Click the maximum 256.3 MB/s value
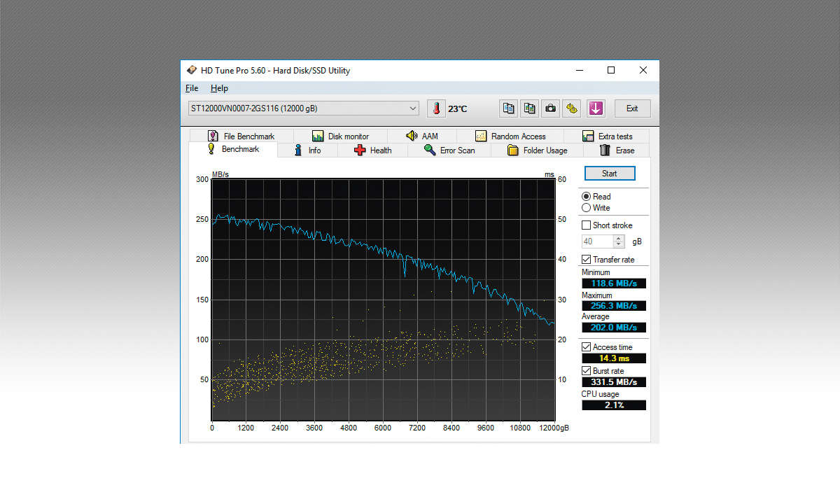This screenshot has width=840, height=504. 614,306
